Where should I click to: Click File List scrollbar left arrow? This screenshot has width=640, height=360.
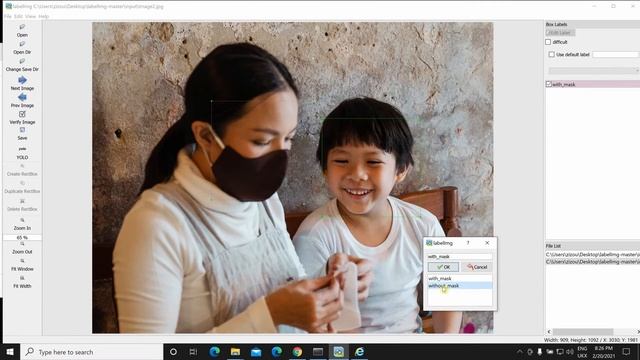[x=549, y=332]
